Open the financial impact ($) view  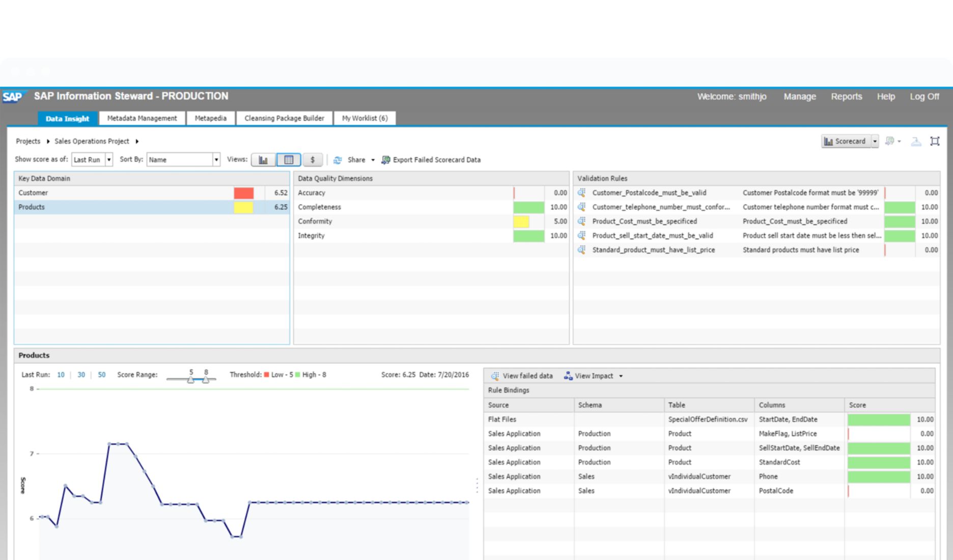tap(313, 159)
